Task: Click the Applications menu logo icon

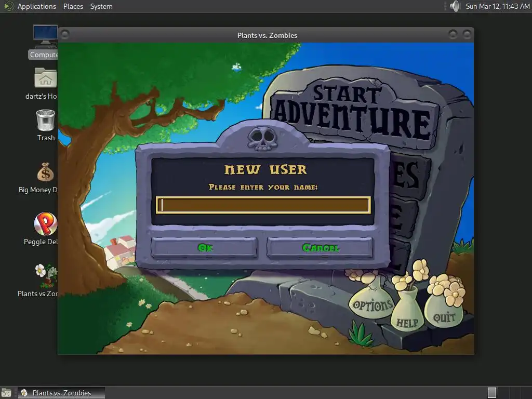Action: [x=8, y=6]
